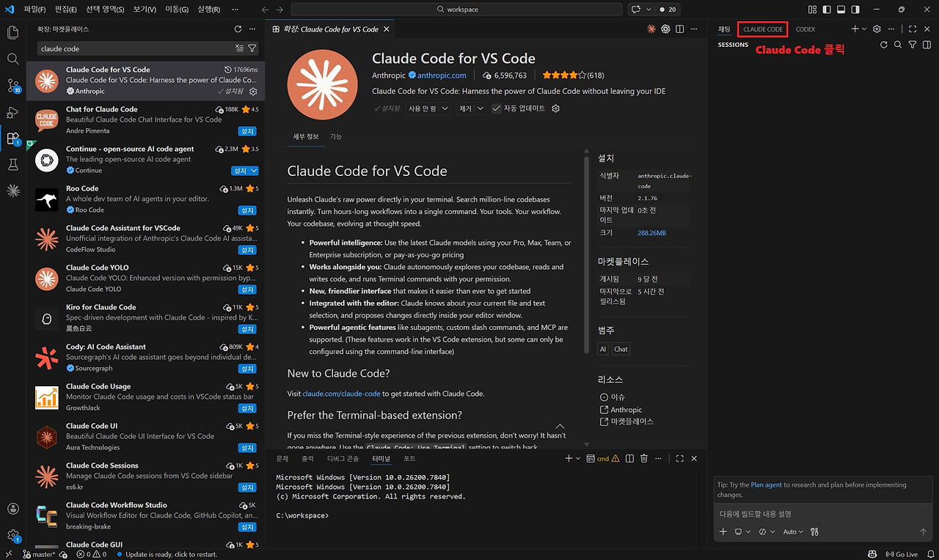Toggle the bottom panel layout button
Screen dimensions: 939x560
841,10
